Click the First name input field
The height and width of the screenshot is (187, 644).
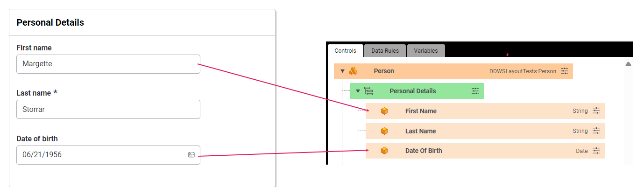(x=108, y=64)
